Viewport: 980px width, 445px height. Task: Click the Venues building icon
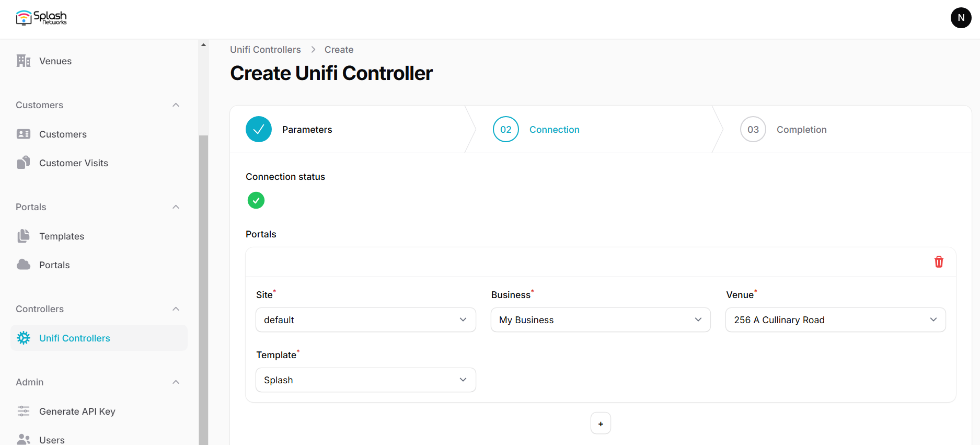point(24,61)
